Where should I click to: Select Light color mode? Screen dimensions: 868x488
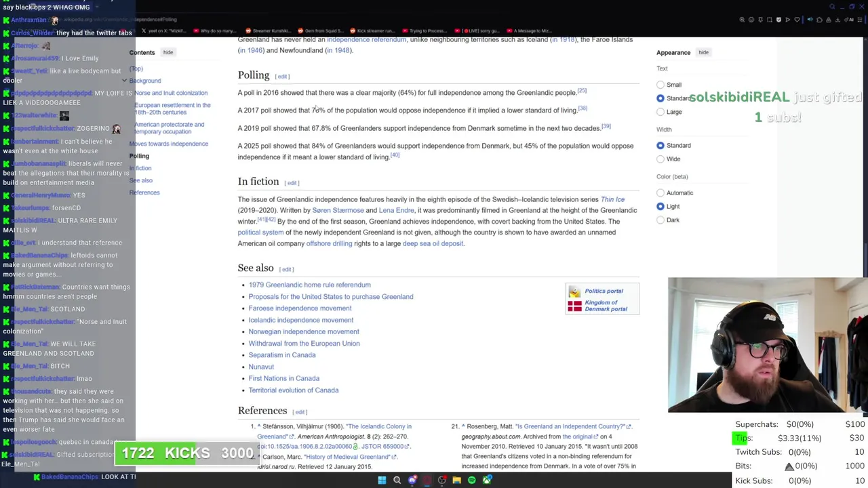[x=660, y=206]
